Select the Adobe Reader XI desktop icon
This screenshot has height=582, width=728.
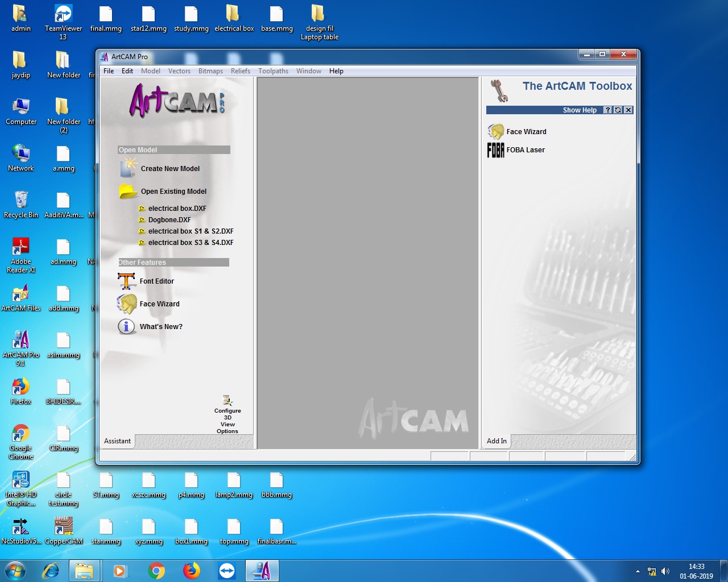coord(21,255)
